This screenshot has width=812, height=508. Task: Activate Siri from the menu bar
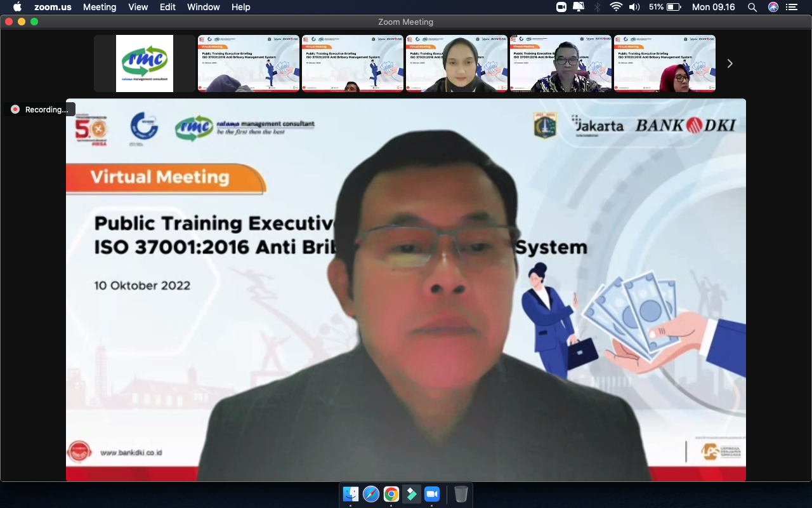(x=773, y=8)
